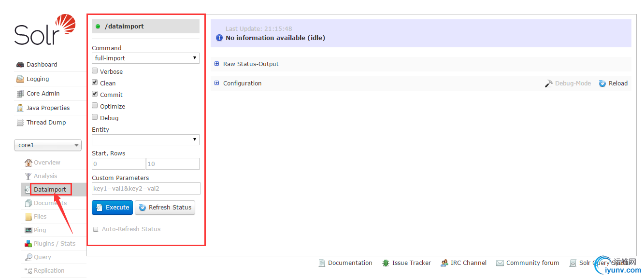Click the Thread Dump icon

click(20, 123)
